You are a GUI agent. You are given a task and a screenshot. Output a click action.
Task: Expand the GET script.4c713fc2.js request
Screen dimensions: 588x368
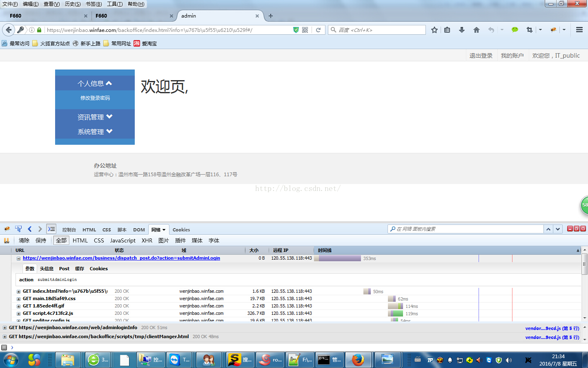click(18, 314)
